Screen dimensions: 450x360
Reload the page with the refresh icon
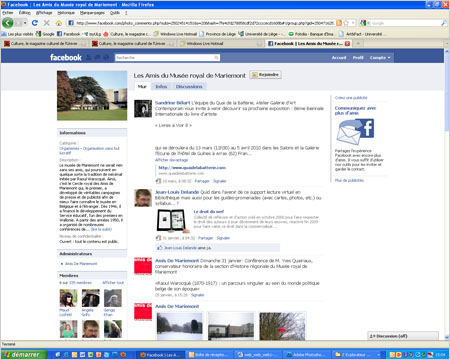[x=35, y=23]
